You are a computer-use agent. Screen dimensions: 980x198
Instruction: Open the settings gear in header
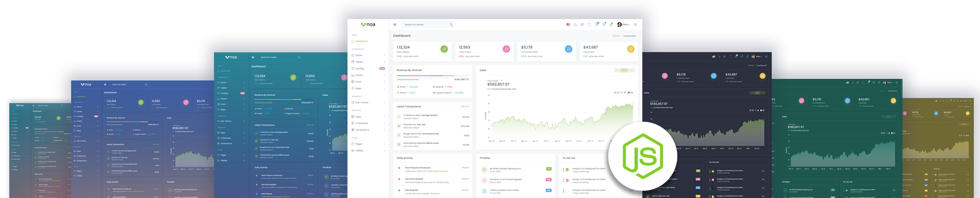[x=635, y=24]
